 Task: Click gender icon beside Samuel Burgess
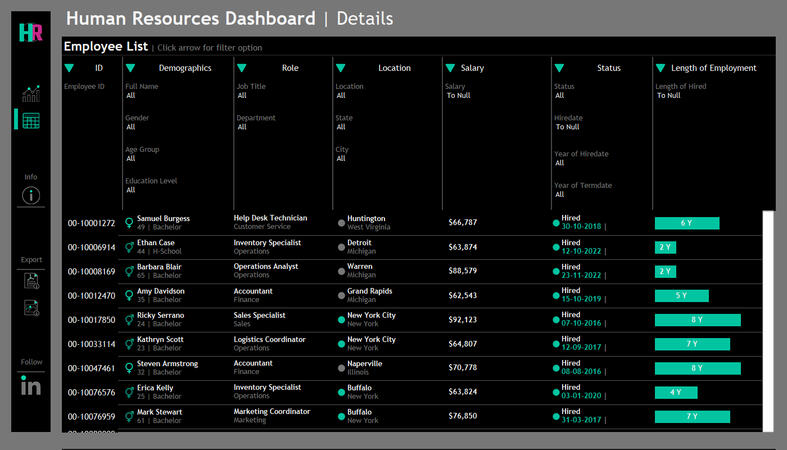tap(129, 222)
